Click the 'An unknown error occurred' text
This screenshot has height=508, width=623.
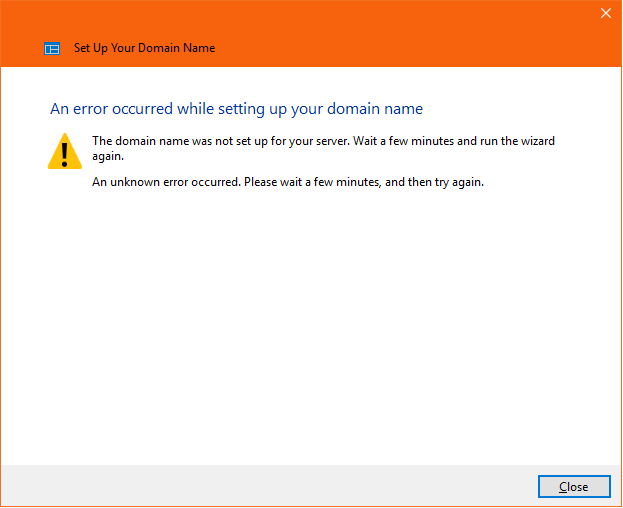click(x=288, y=182)
